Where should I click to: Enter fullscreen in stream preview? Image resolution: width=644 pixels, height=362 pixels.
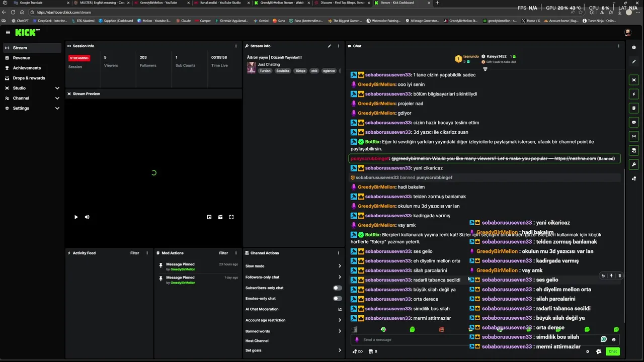231,217
